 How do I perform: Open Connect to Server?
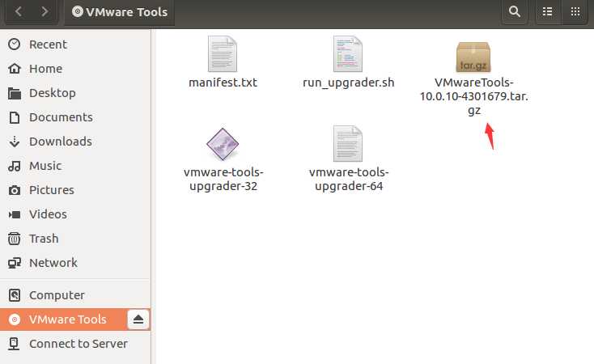coord(75,344)
